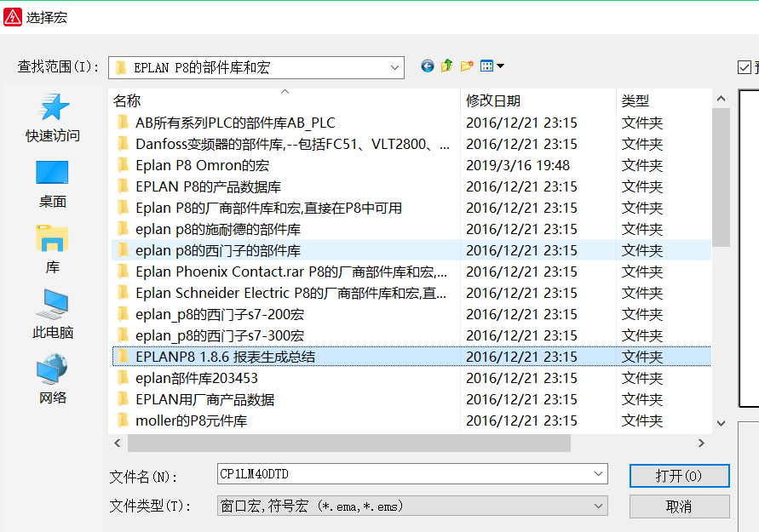759x532 pixels.
Task: Create a new folder
Action: (467, 66)
